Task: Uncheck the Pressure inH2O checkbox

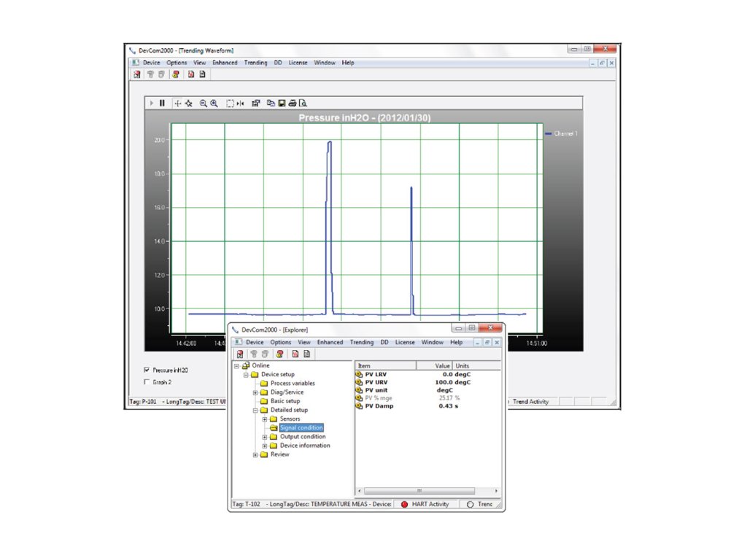Action: [147, 370]
